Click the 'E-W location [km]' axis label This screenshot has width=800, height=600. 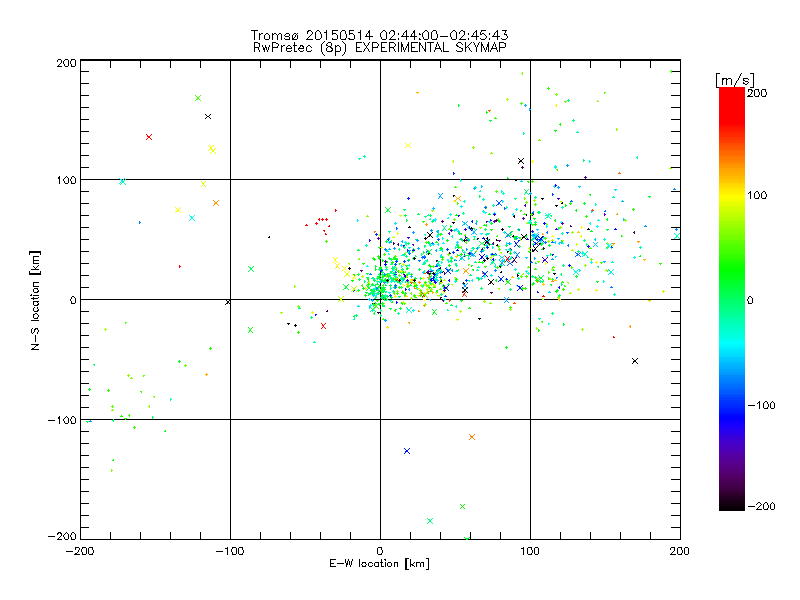tap(379, 564)
